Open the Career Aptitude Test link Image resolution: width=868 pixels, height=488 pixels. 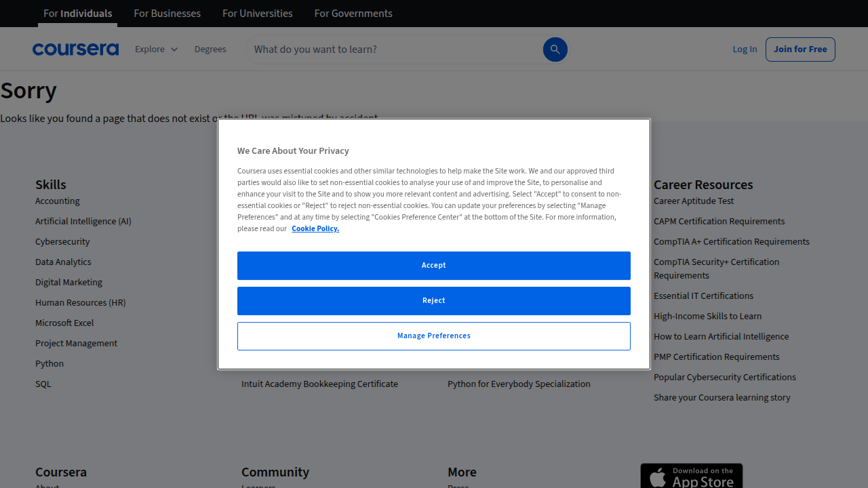694,201
